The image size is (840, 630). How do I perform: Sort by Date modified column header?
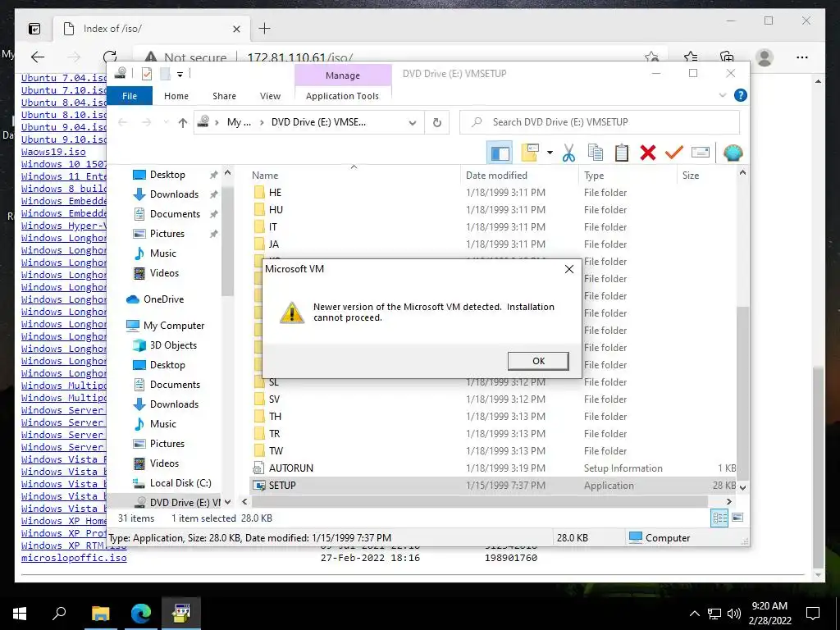point(496,176)
